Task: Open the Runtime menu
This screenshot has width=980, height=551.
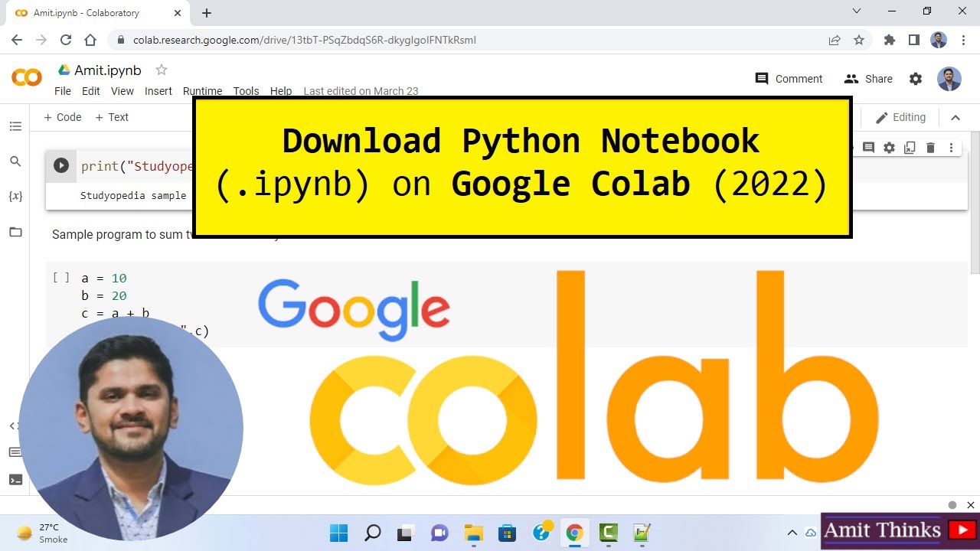Action: tap(203, 91)
